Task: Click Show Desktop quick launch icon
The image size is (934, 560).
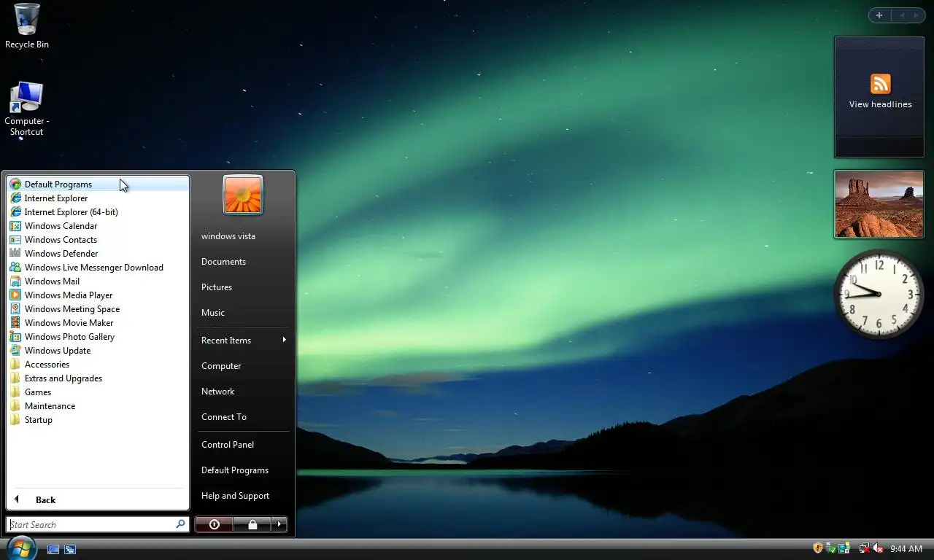Action: tap(53, 549)
